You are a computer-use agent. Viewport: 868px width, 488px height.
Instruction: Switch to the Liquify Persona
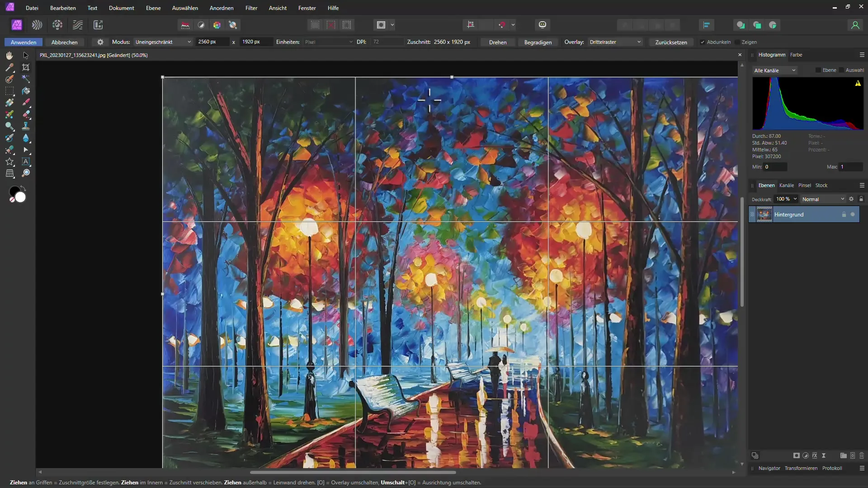(37, 25)
